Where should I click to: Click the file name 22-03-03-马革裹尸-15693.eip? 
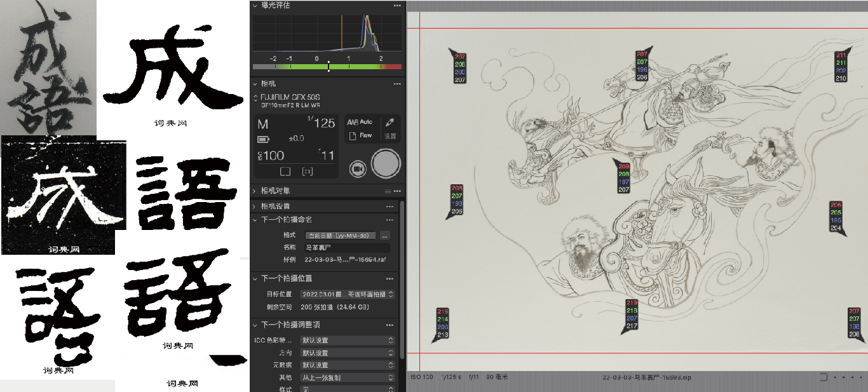(x=647, y=377)
